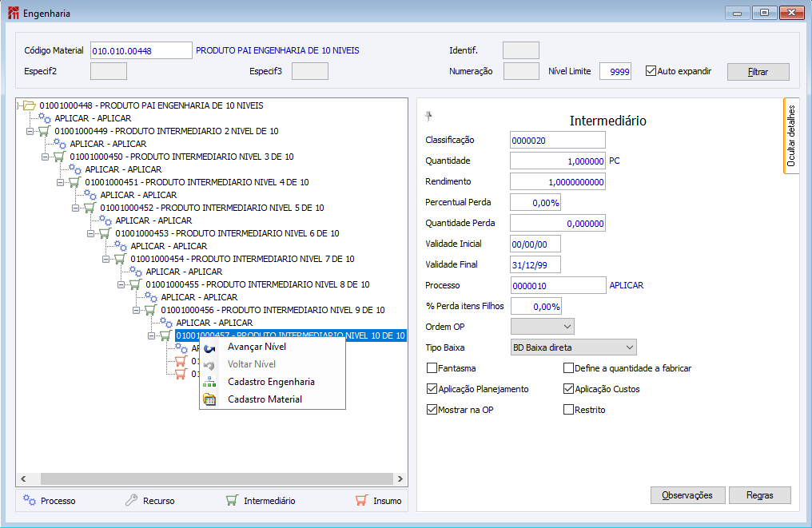Image resolution: width=812 pixels, height=528 pixels.
Task: Click Código Material input field
Action: 141,51
